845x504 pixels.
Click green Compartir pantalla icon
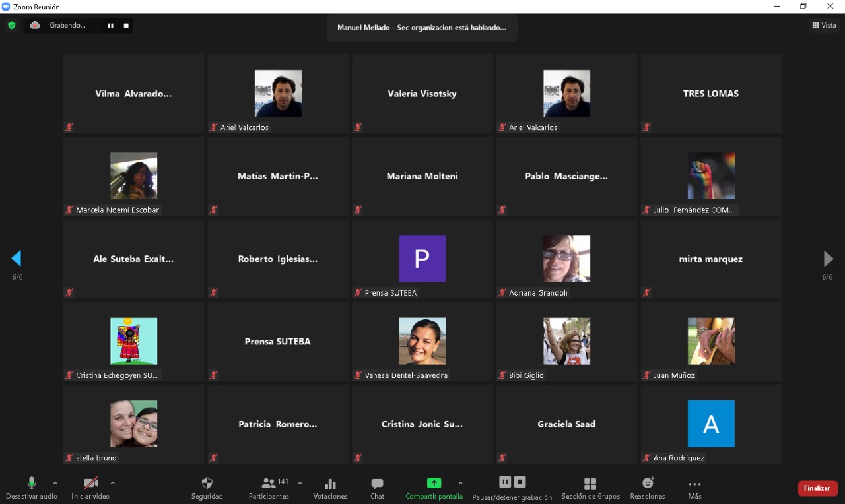click(434, 484)
